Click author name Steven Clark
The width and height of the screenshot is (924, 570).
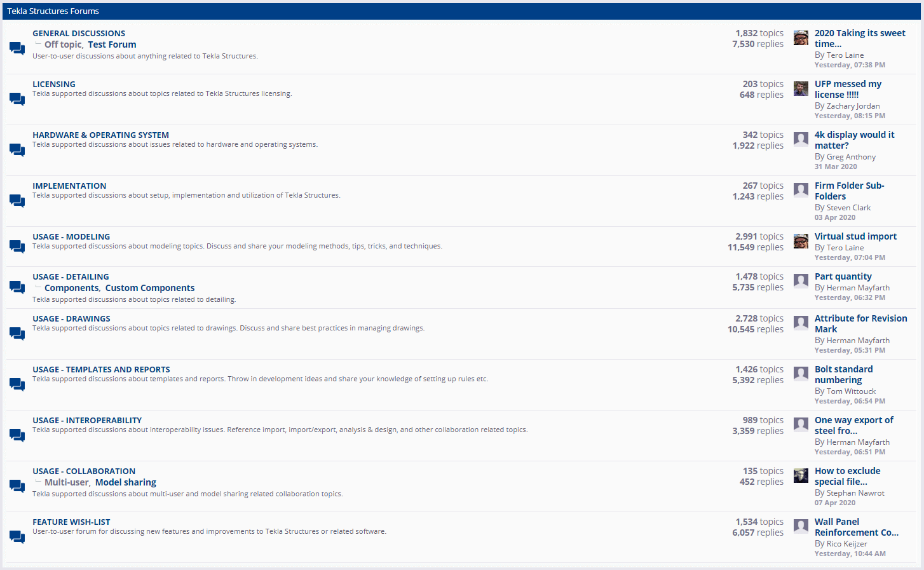click(x=848, y=208)
